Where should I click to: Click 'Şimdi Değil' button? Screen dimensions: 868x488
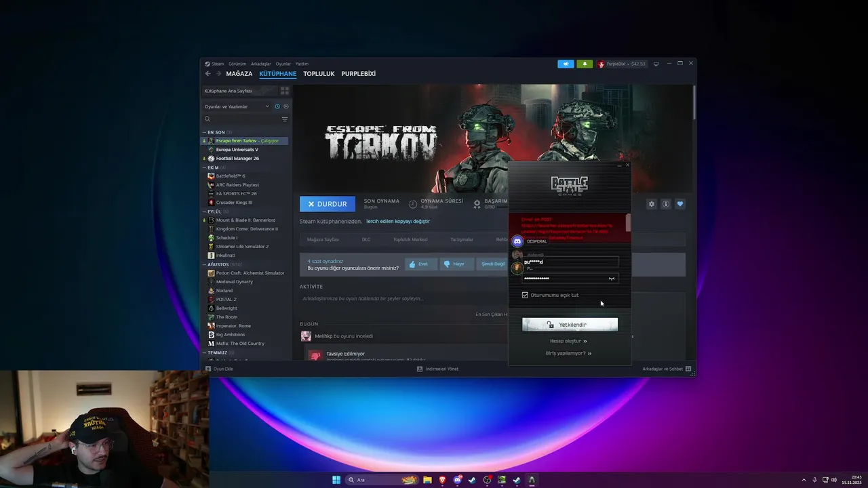point(493,264)
